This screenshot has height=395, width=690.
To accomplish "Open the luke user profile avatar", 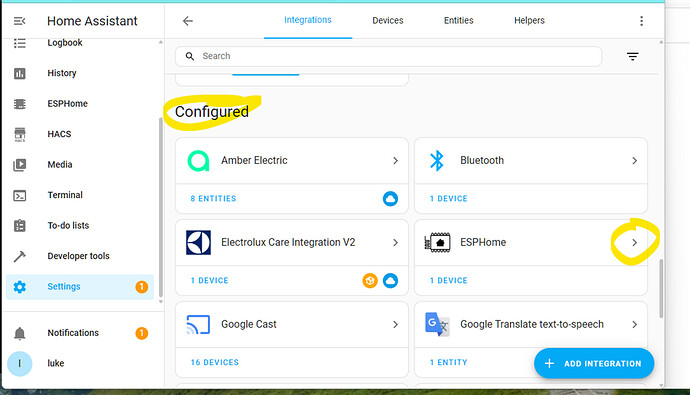I will (19, 363).
